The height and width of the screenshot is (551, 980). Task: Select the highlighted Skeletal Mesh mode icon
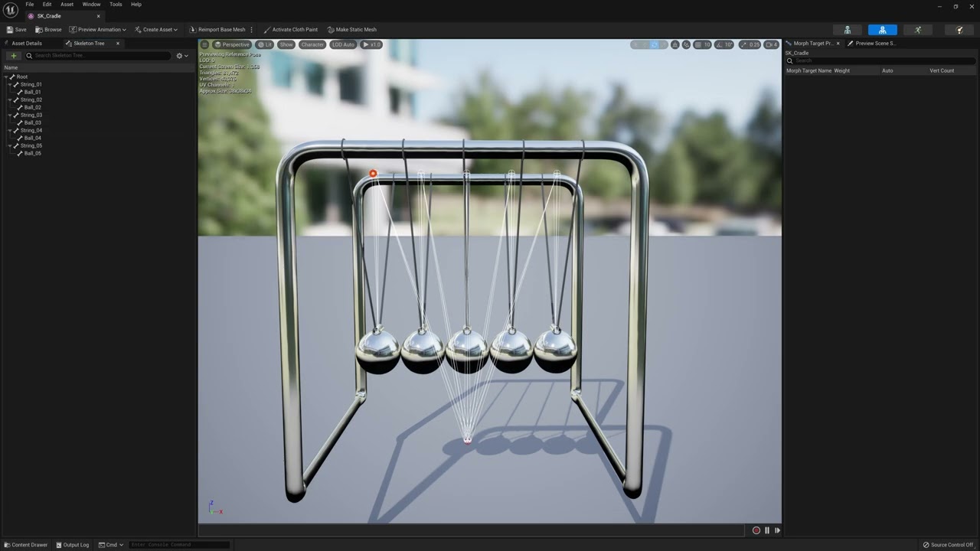[883, 30]
